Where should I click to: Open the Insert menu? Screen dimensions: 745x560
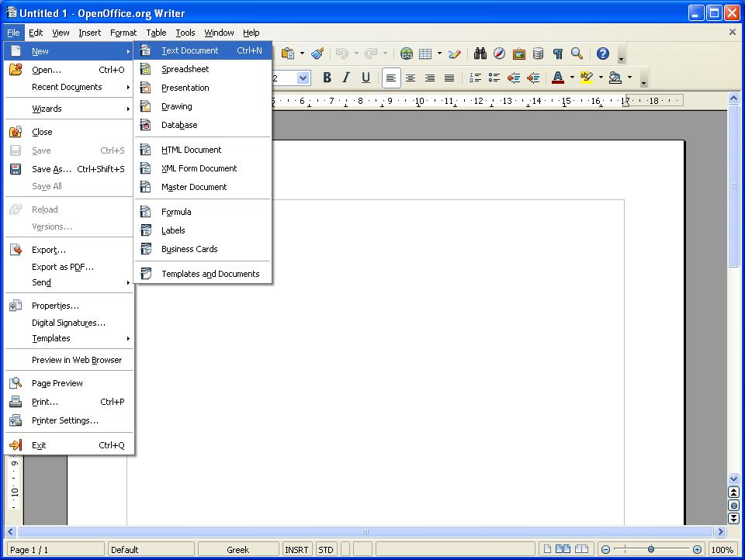pos(90,33)
